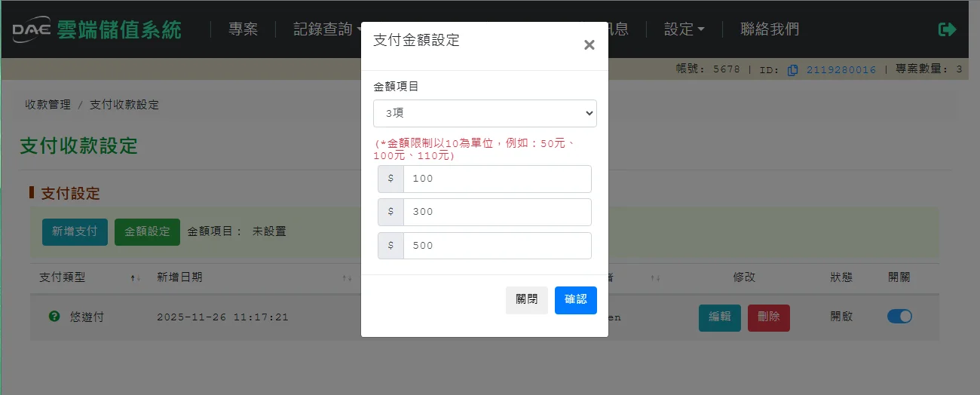Image resolution: width=980 pixels, height=395 pixels.
Task: Click the green question mark beside 悠遊付
Action: pyautogui.click(x=54, y=317)
